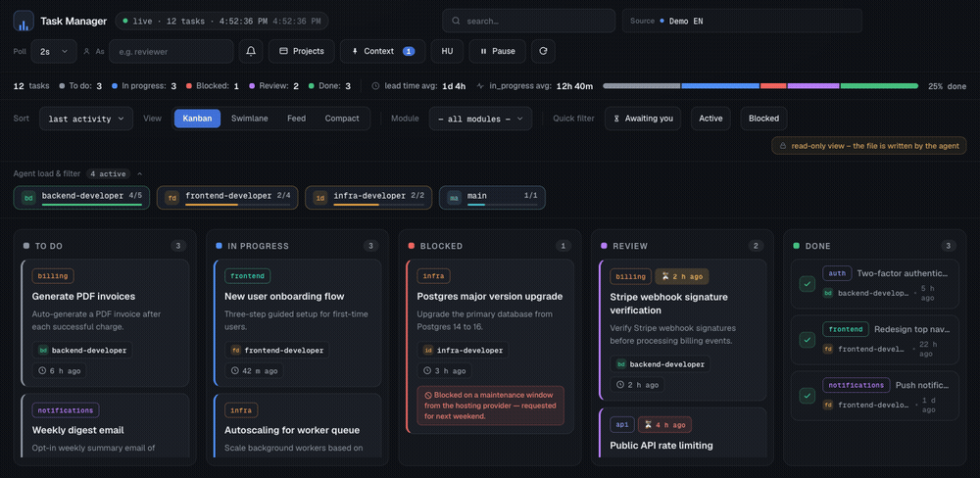980x478 pixels.
Task: Click the search magnifier icon
Action: click(x=457, y=22)
